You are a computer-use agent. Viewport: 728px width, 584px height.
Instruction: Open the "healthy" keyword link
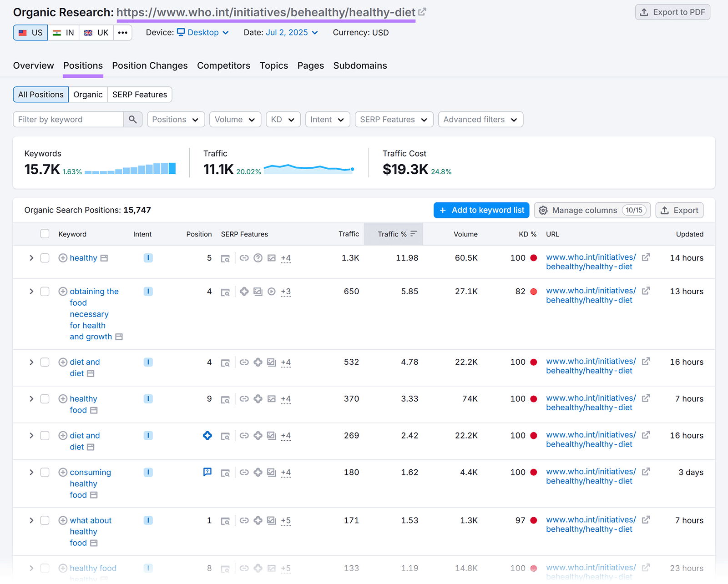point(84,258)
